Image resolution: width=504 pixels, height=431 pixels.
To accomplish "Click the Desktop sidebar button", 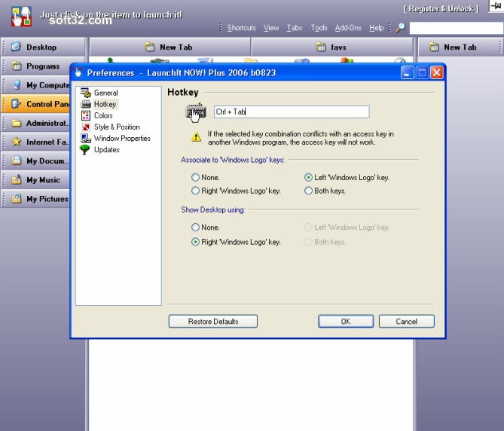I will point(44,47).
